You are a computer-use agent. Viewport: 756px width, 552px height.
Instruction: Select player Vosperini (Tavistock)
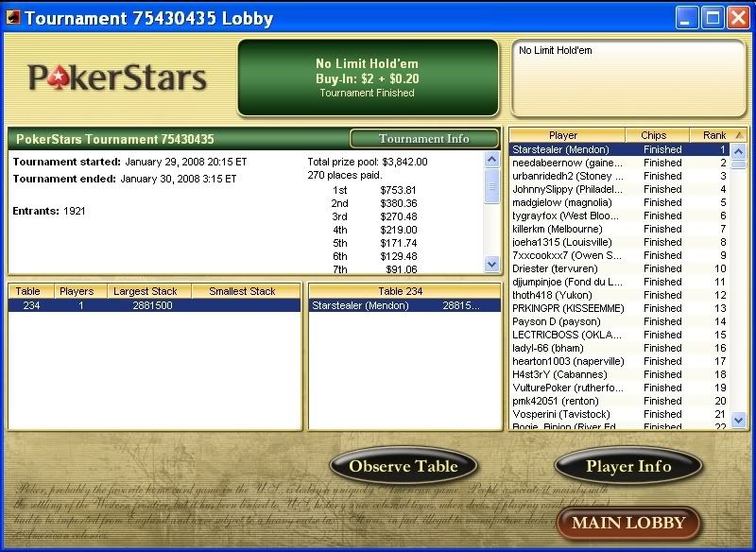(620, 415)
